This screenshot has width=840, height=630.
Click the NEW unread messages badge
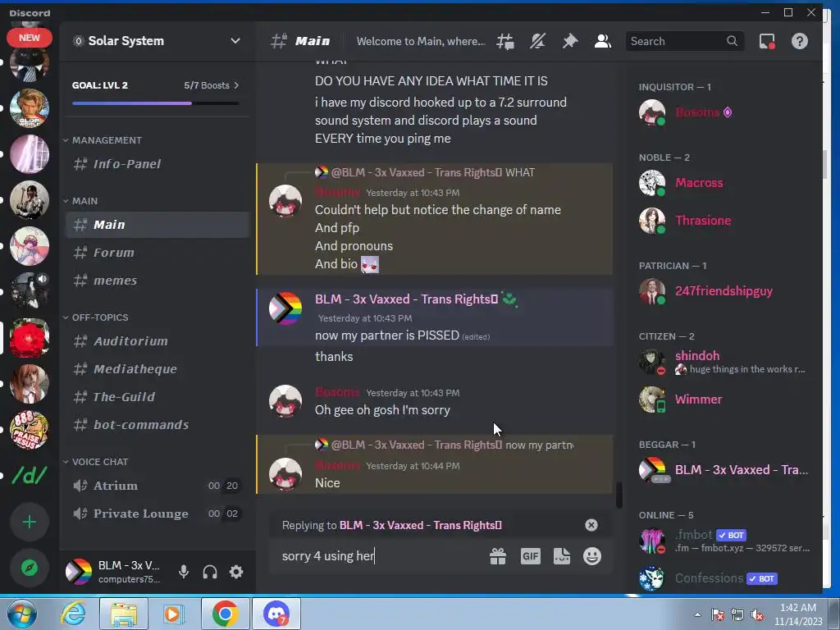(30, 38)
